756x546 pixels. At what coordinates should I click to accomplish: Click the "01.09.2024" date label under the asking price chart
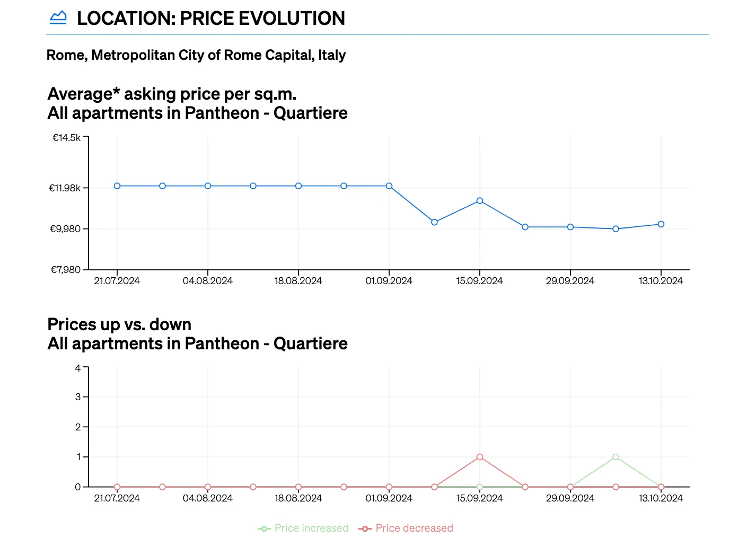389,281
